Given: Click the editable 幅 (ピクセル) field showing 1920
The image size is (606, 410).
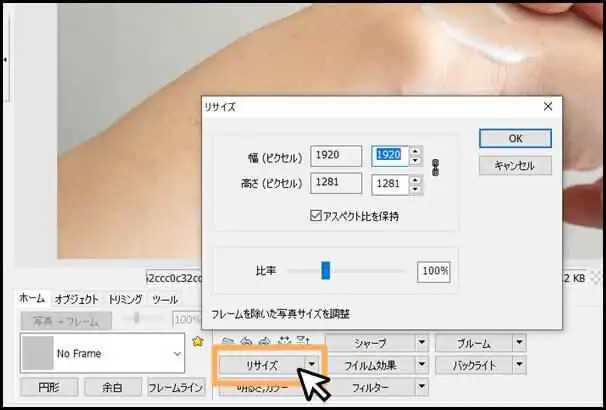Looking at the screenshot, I should pyautogui.click(x=390, y=156).
